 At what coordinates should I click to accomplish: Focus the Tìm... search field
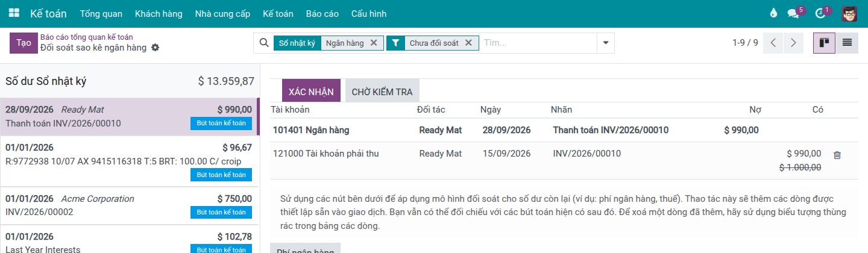[538, 43]
